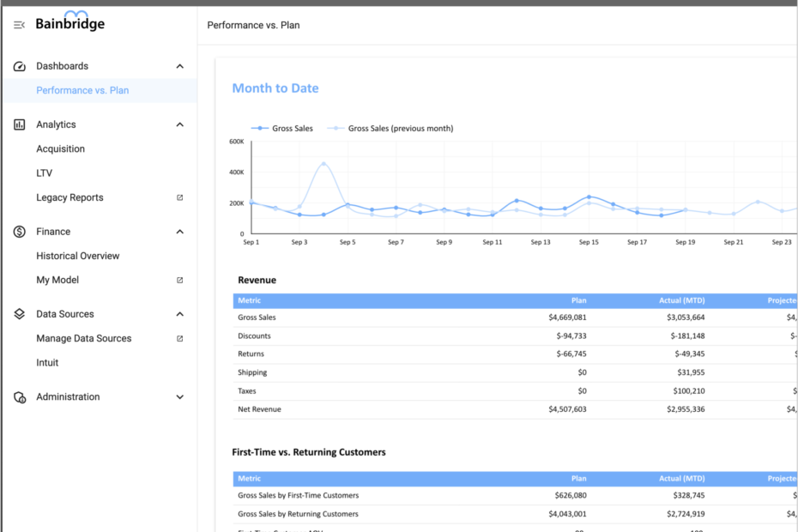Click external link icon beside Legacy Reports
Image resolution: width=798 pixels, height=532 pixels.
point(179,197)
